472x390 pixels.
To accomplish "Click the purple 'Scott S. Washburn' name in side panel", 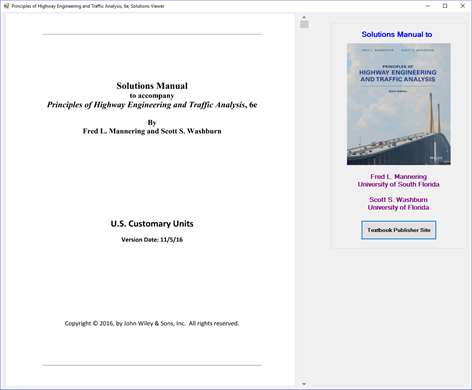I will (x=398, y=200).
